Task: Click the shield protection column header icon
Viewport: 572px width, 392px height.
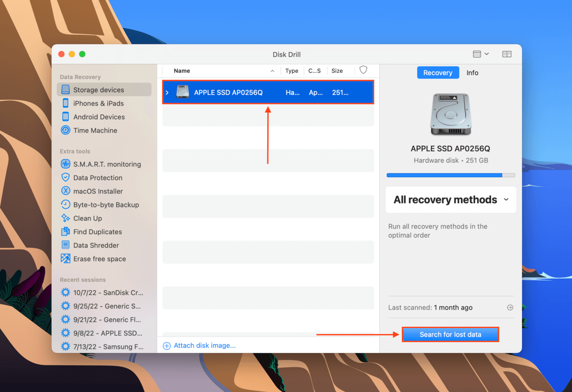Action: (363, 70)
